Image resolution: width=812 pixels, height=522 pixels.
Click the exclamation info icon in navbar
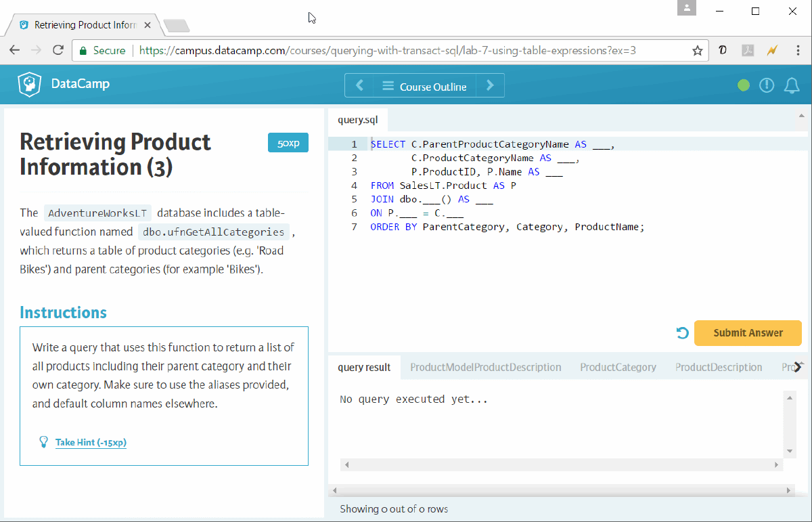click(x=767, y=85)
